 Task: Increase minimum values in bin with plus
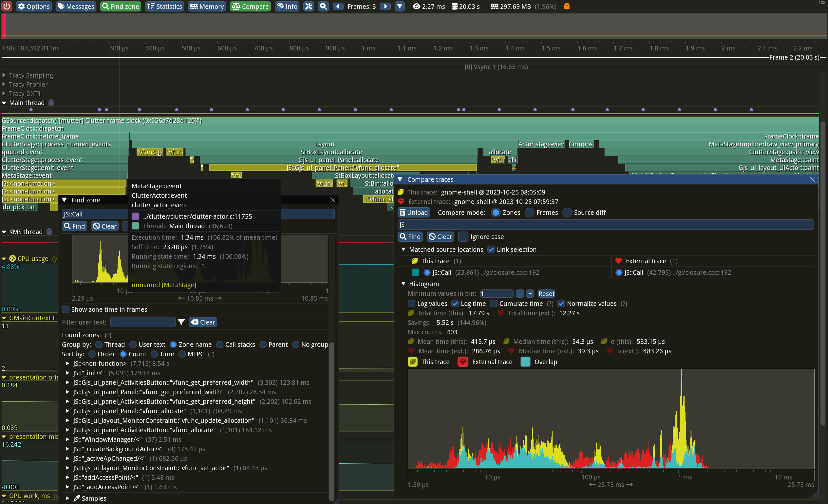coord(530,293)
